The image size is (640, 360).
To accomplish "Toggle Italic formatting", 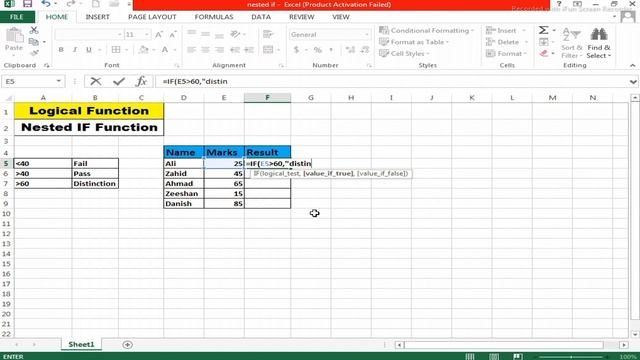I will (75, 50).
